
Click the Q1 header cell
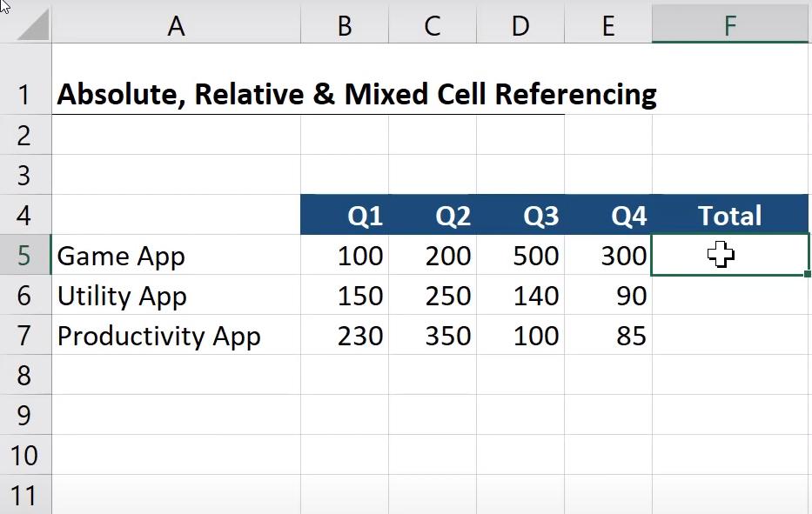click(x=345, y=215)
